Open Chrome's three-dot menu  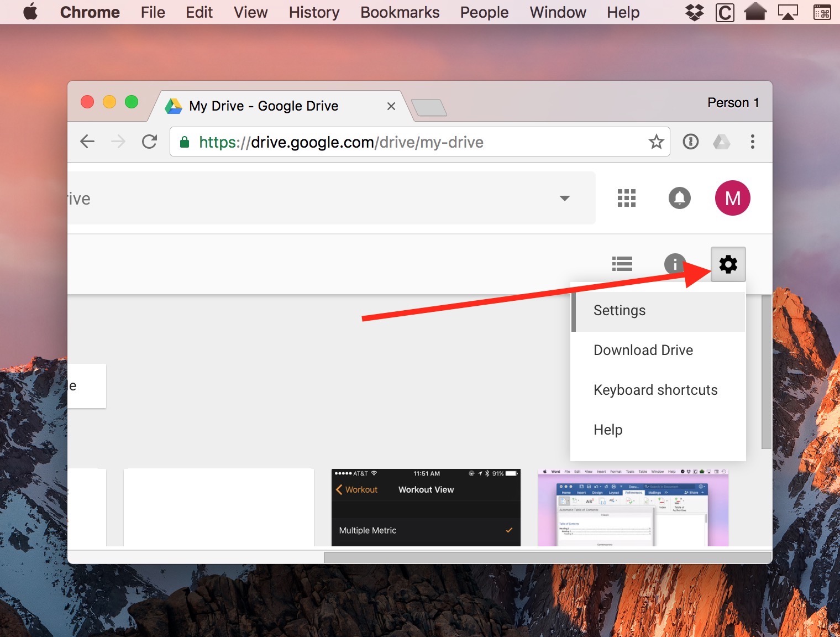click(x=752, y=142)
